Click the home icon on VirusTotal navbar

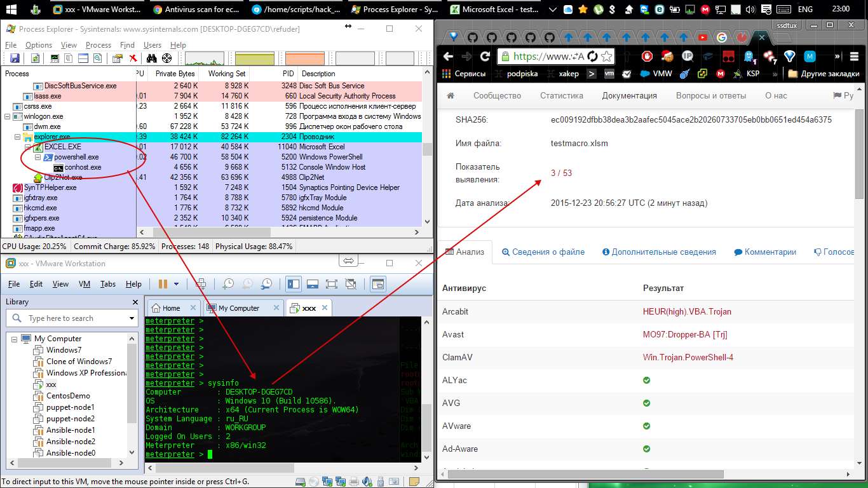451,96
